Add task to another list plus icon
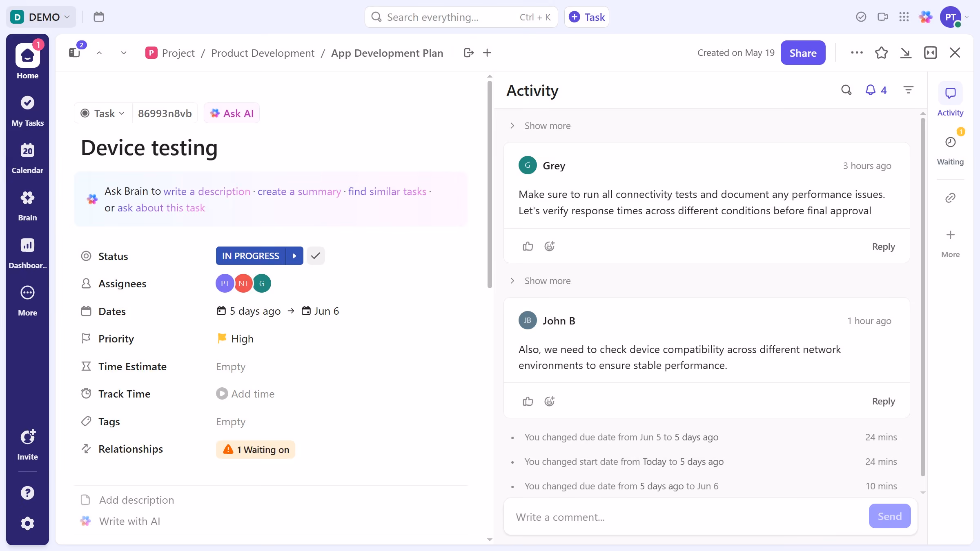 [x=487, y=53]
